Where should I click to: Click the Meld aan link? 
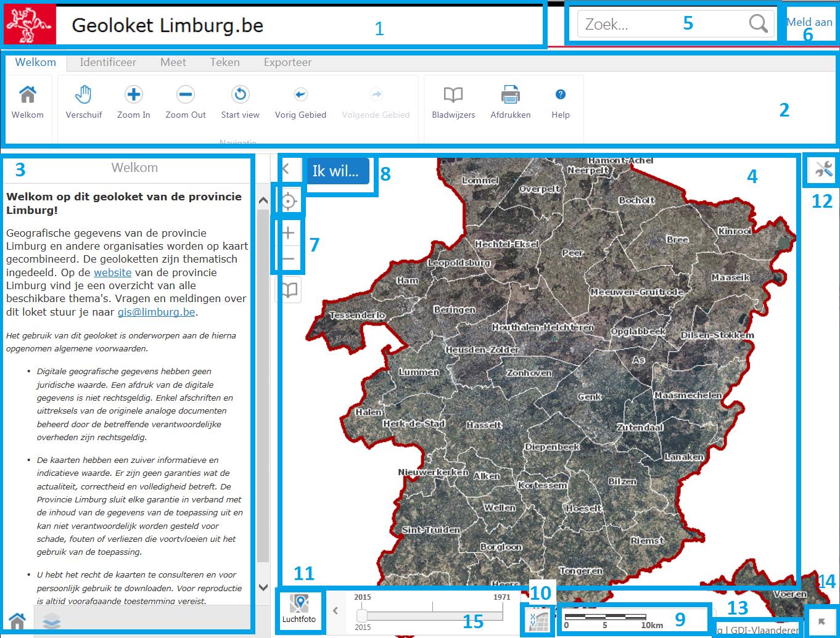[809, 22]
